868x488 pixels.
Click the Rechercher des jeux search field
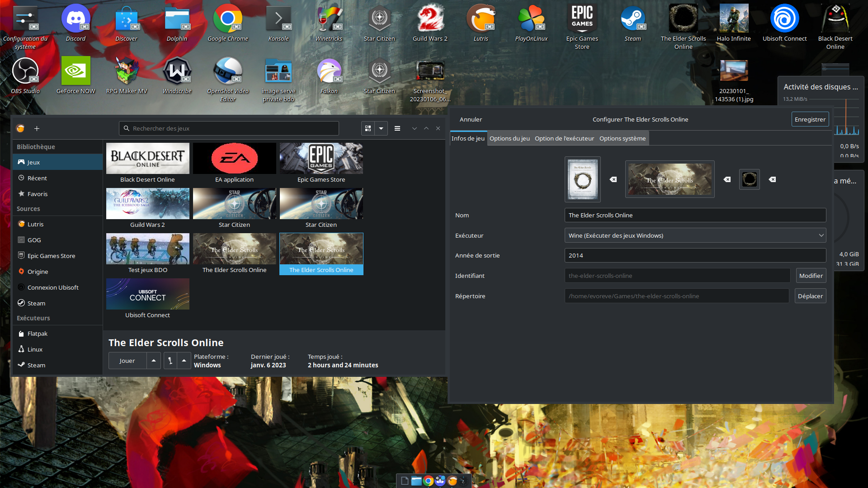(229, 128)
